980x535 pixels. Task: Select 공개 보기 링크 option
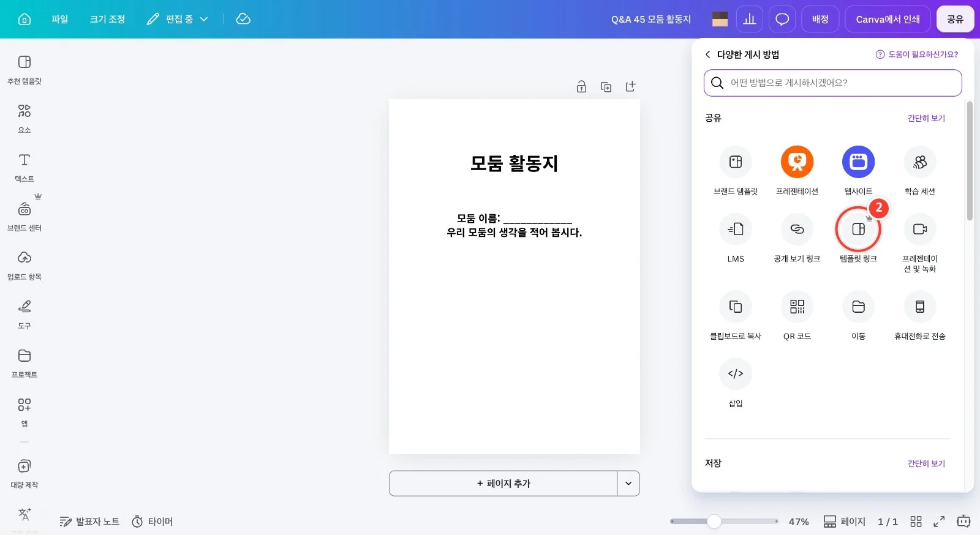coord(797,238)
